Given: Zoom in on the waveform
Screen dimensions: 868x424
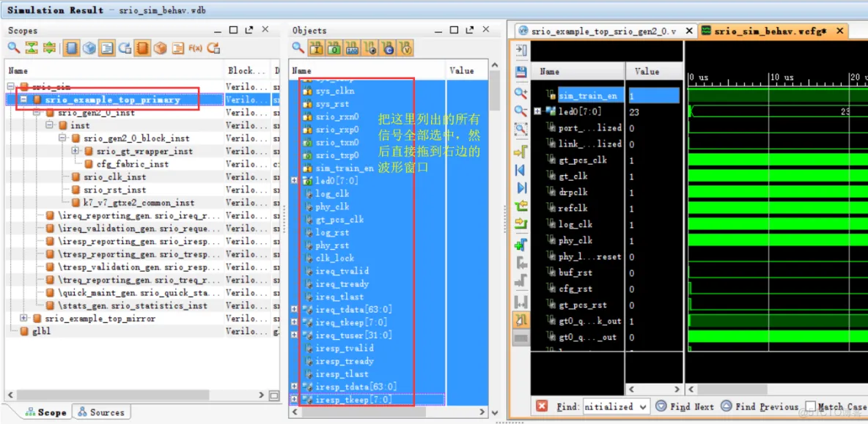Looking at the screenshot, I should [x=521, y=92].
